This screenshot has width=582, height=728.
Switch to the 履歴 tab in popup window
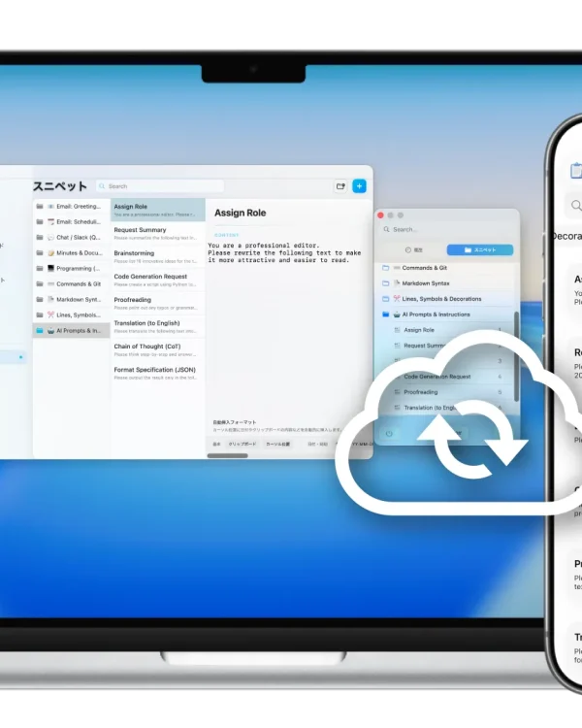[413, 249]
